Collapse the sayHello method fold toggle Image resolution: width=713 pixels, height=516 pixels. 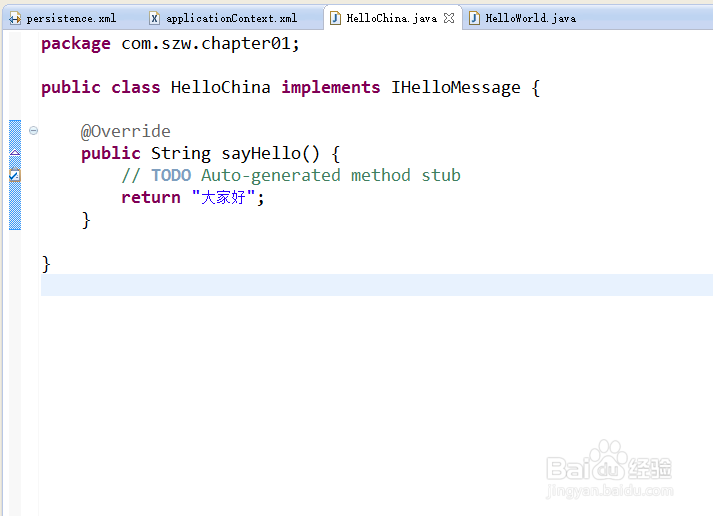coord(33,131)
